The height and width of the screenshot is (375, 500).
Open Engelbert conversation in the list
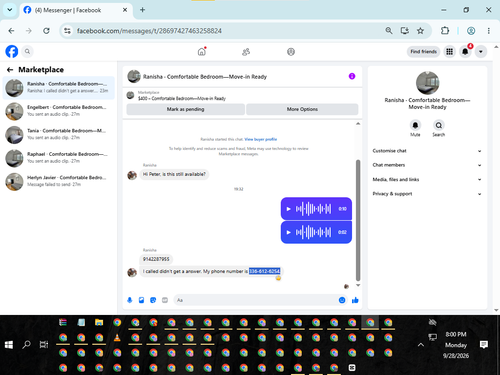click(59, 111)
